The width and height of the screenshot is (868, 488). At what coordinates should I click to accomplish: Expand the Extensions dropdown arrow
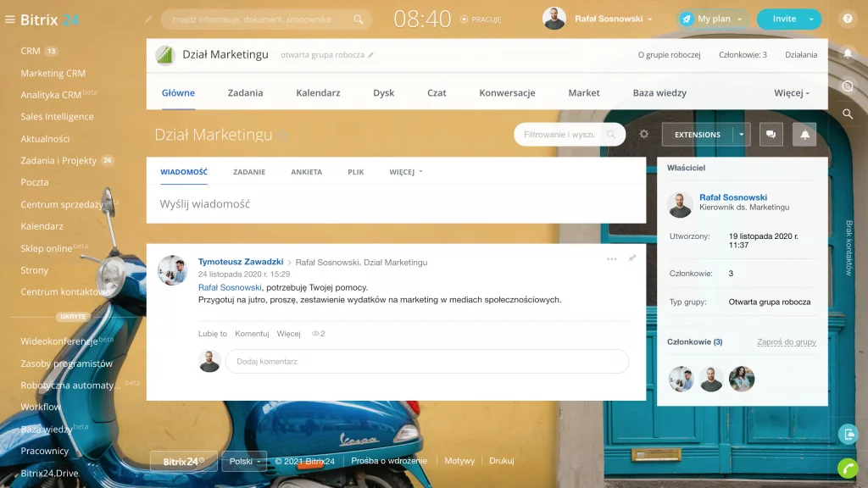pyautogui.click(x=742, y=134)
